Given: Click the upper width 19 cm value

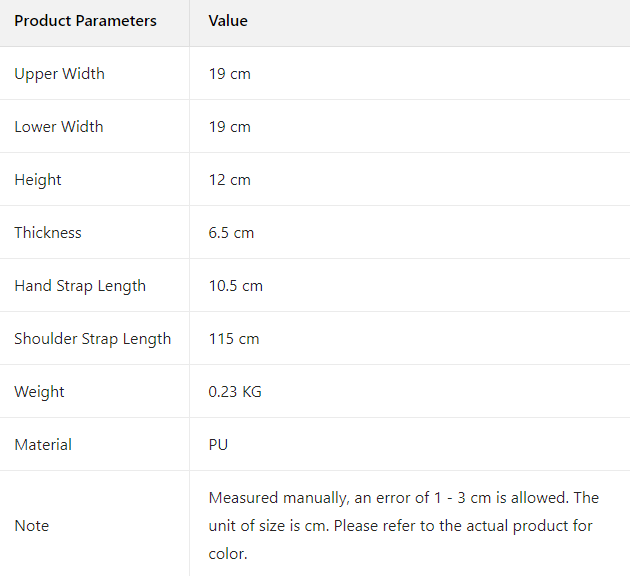Looking at the screenshot, I should pos(230,74).
